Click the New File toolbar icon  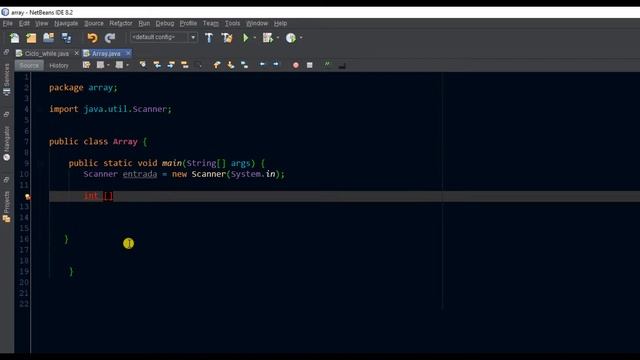point(15,38)
